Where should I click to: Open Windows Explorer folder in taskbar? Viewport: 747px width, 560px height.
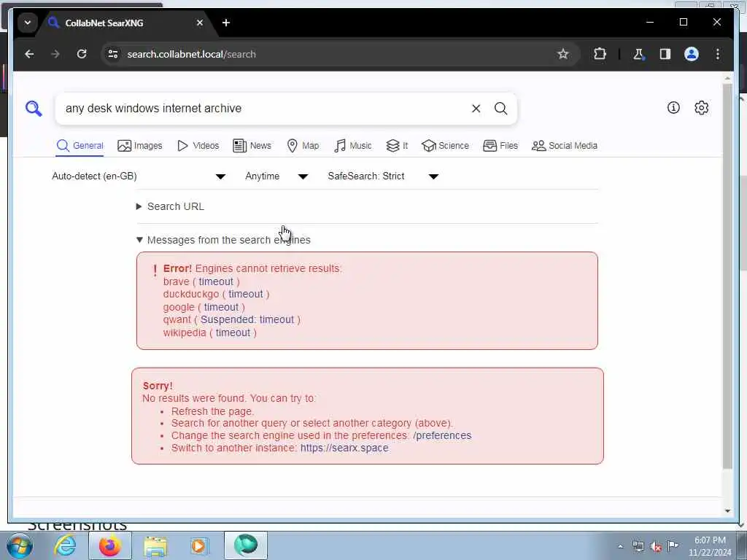tap(155, 545)
